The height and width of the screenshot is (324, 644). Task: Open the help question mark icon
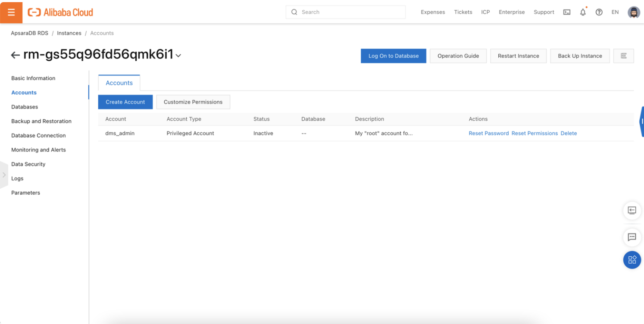[x=599, y=12]
